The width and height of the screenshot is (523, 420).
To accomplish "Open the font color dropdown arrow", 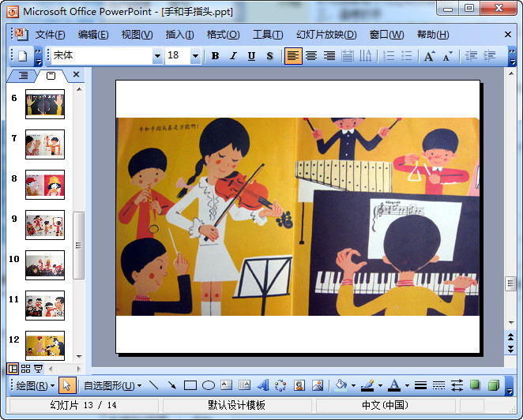I will (x=407, y=386).
